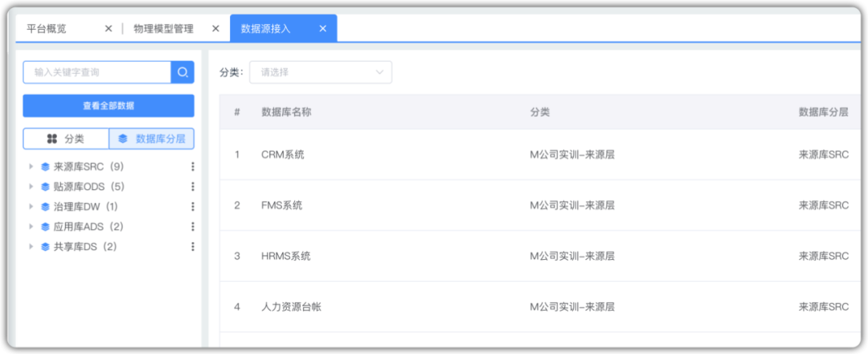This screenshot has height=354, width=868.
Task: Switch tree view to 数据库分层 mode
Action: tap(152, 138)
